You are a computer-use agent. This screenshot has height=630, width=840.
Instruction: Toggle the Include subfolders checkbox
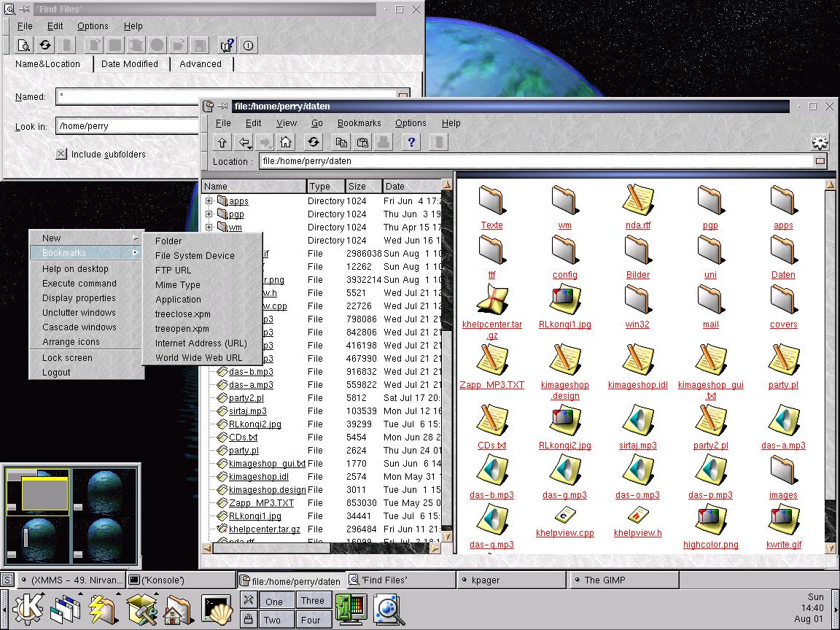pos(61,154)
